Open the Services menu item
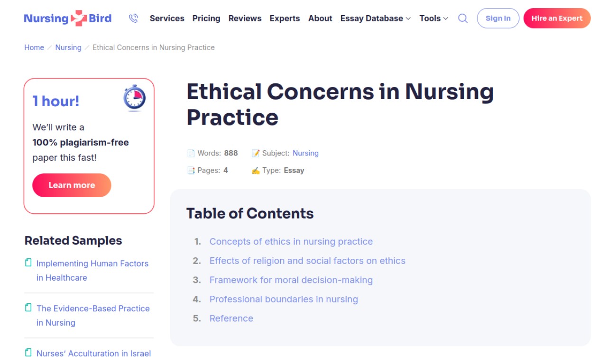The image size is (607, 364). pyautogui.click(x=167, y=18)
